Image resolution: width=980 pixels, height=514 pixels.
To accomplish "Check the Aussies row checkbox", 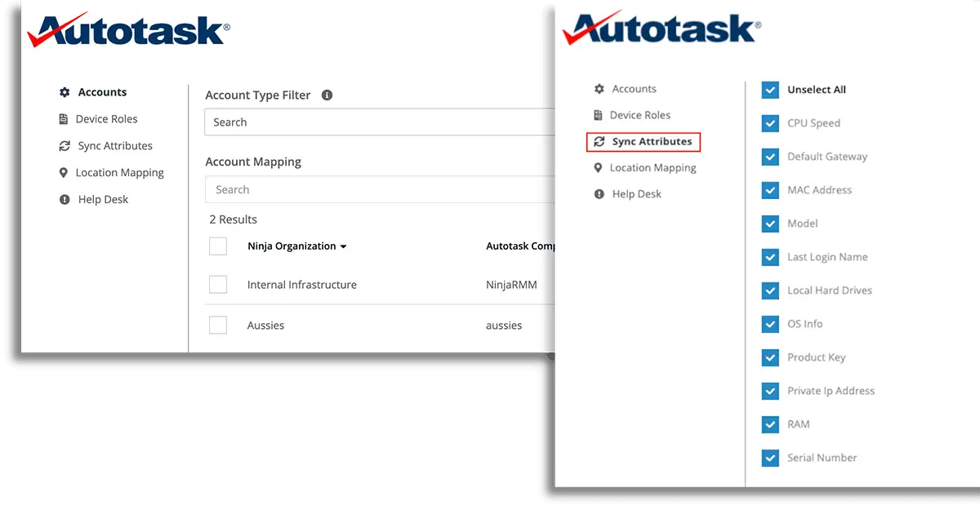I will click(x=218, y=325).
